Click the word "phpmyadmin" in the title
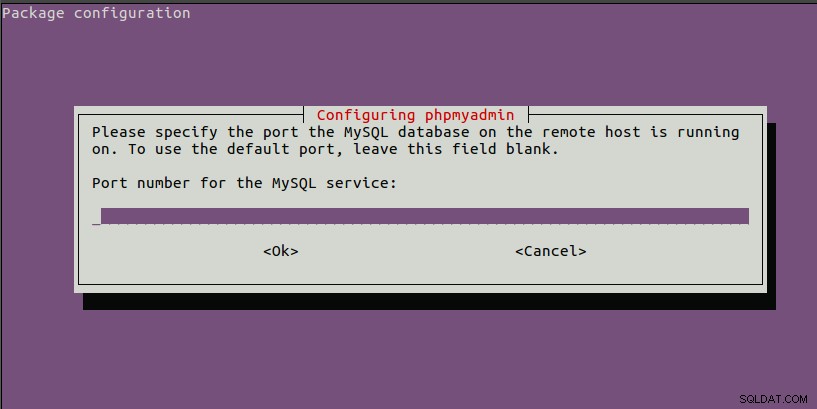The image size is (817, 409). tap(469, 115)
